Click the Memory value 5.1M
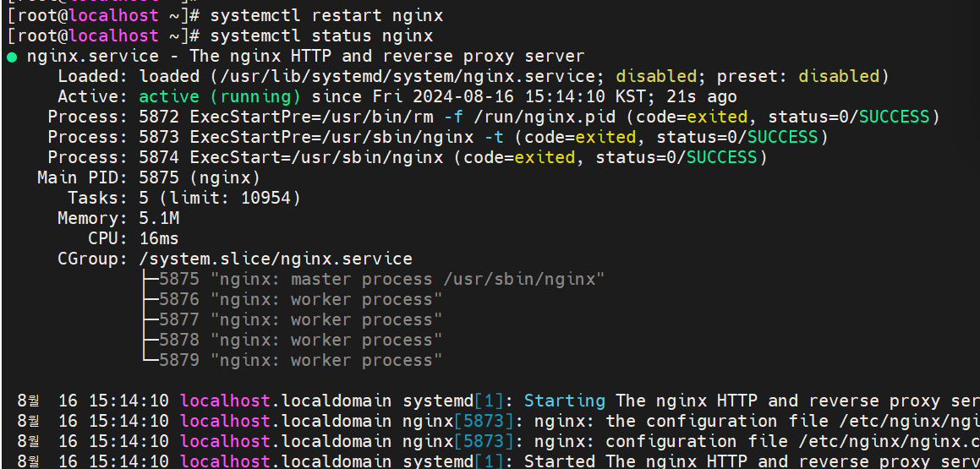 click(159, 219)
